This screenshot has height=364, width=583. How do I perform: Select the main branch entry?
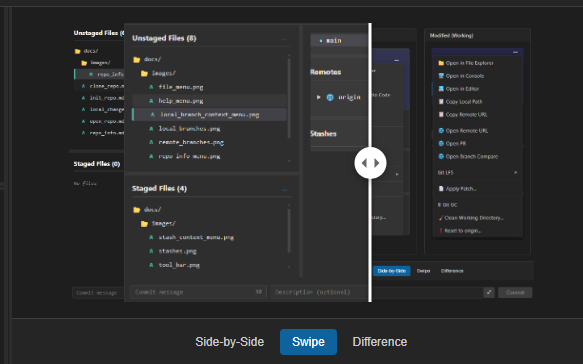[x=339, y=41]
